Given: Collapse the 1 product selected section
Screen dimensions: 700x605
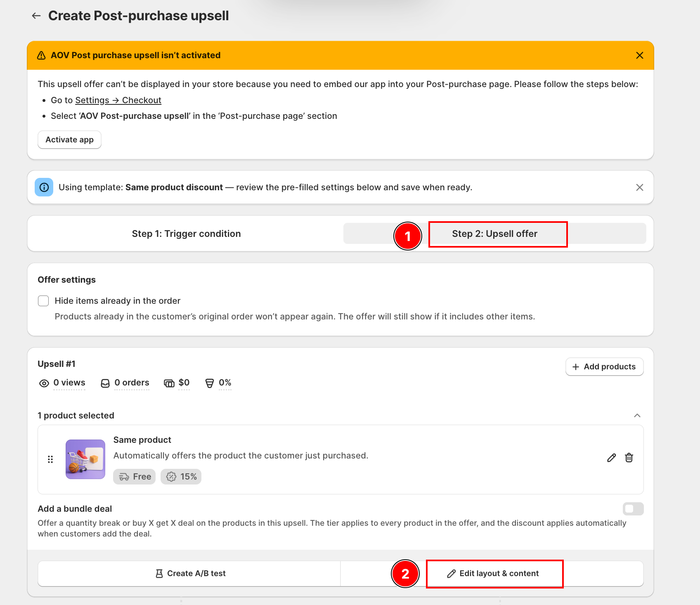Looking at the screenshot, I should pyautogui.click(x=637, y=416).
